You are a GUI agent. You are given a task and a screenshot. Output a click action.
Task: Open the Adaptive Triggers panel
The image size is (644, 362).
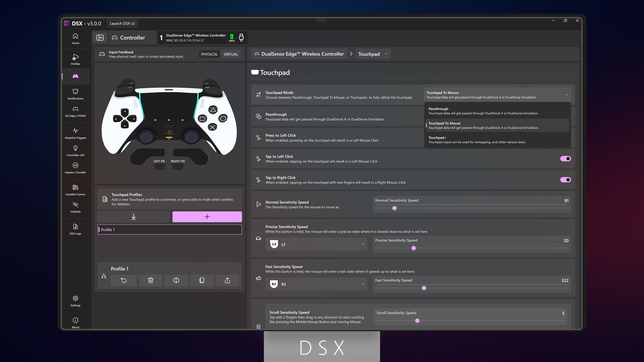point(75,133)
